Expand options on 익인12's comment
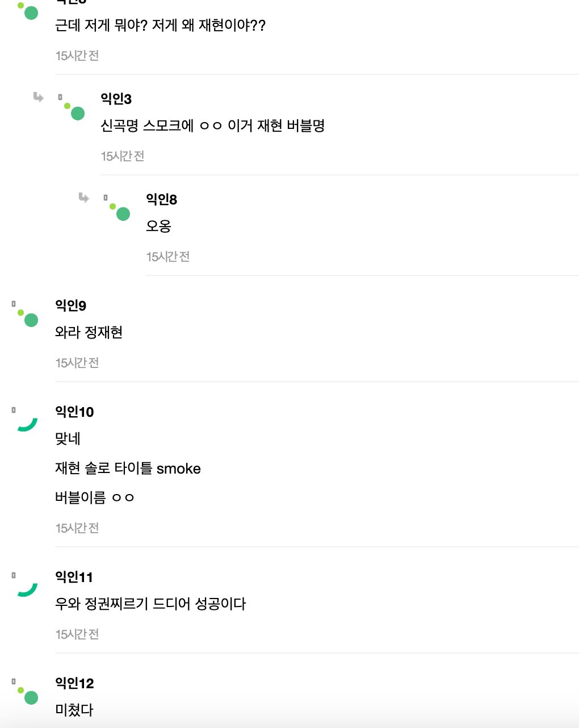The height and width of the screenshot is (728, 579). tap(14, 681)
